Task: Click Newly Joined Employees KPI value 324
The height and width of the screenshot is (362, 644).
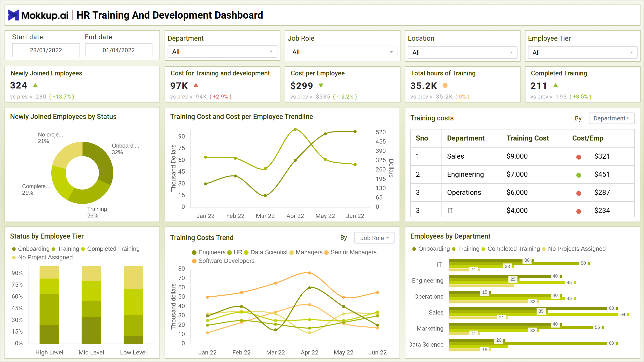Action: tap(19, 85)
